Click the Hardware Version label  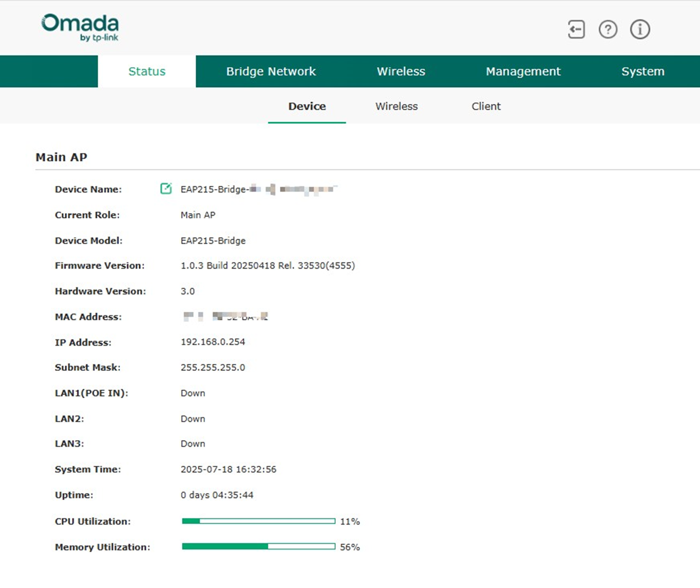tap(100, 291)
